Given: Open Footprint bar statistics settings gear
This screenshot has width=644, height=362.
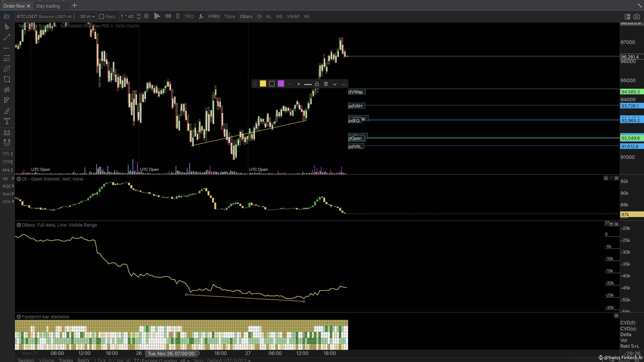Looking at the screenshot, I should point(19,317).
